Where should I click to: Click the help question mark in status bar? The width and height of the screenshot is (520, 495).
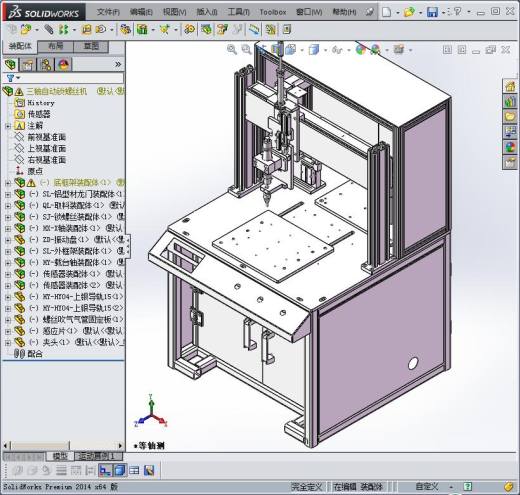point(468,486)
